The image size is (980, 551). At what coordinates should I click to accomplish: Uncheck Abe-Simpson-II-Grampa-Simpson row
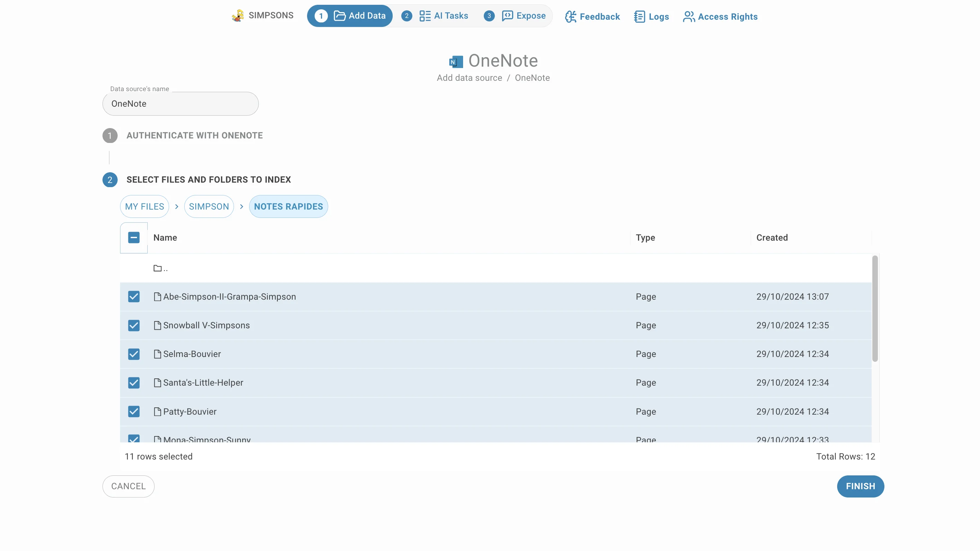click(x=134, y=297)
